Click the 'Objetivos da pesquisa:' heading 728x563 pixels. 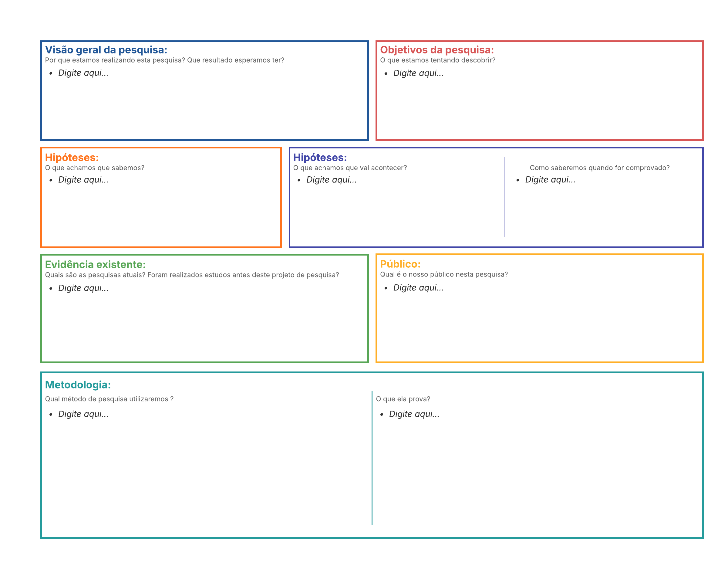coord(437,50)
